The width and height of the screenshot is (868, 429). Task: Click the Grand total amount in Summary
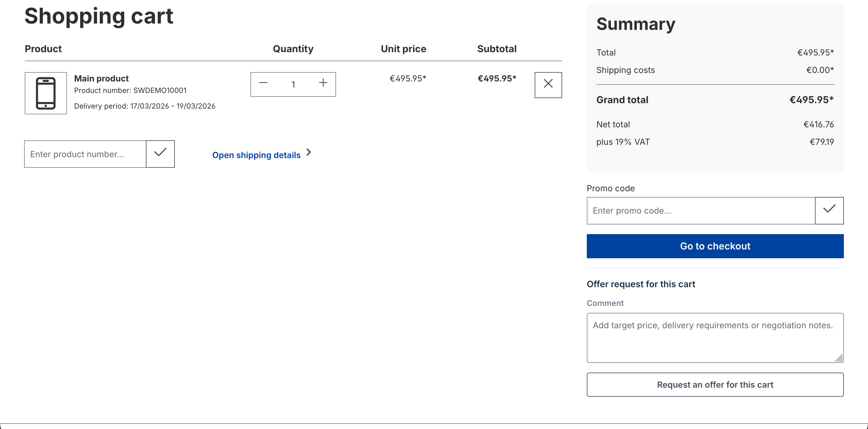[811, 100]
